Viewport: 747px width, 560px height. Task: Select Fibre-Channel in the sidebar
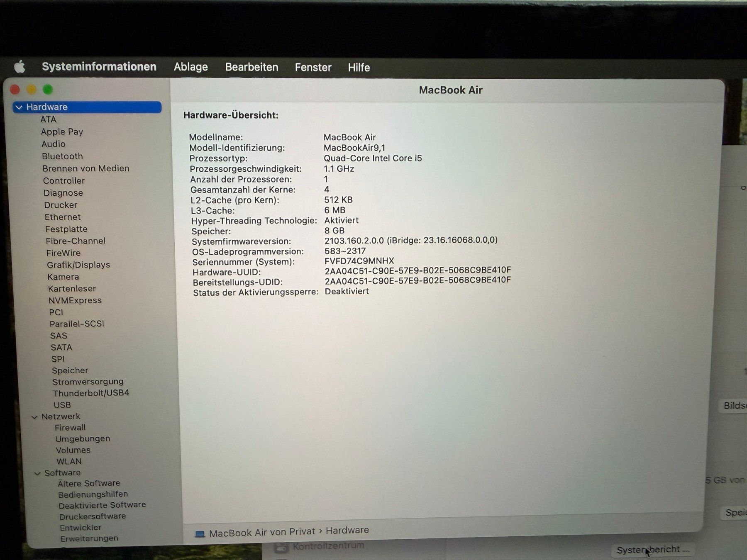pos(76,241)
